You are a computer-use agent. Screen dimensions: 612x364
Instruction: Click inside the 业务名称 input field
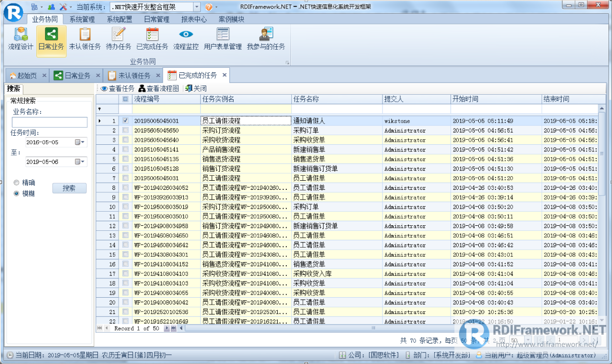click(49, 122)
